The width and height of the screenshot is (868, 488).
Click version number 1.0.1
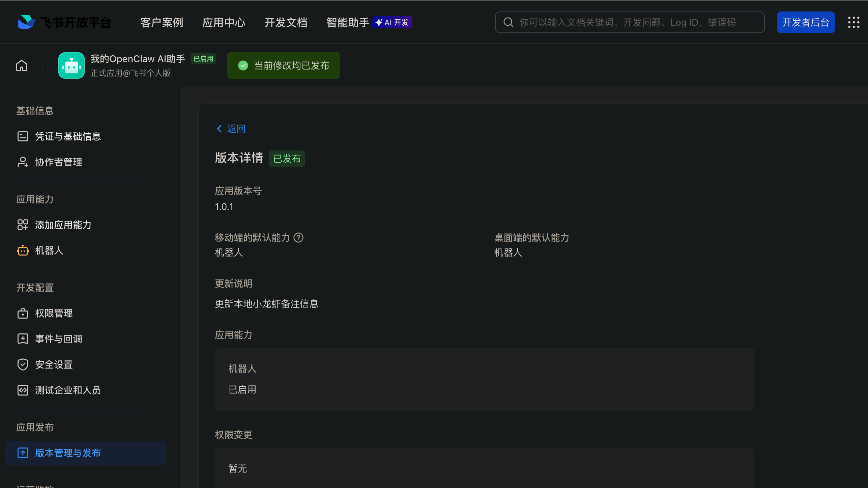(224, 207)
